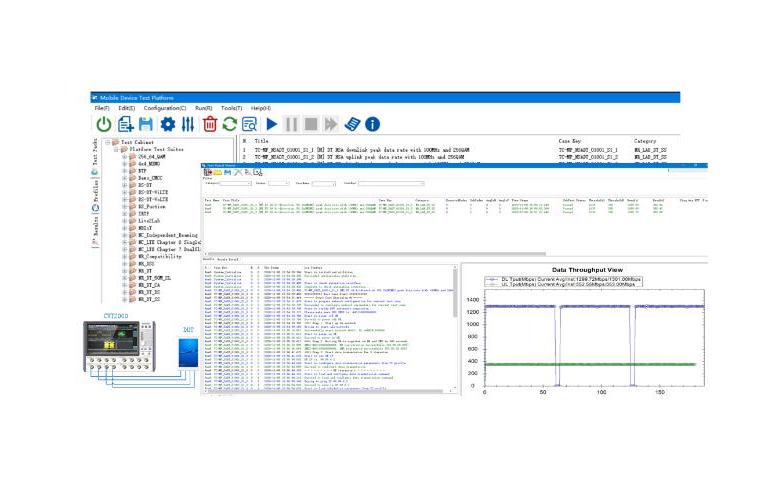784x484 pixels.
Task: Open the File(F) menu
Action: coord(102,107)
